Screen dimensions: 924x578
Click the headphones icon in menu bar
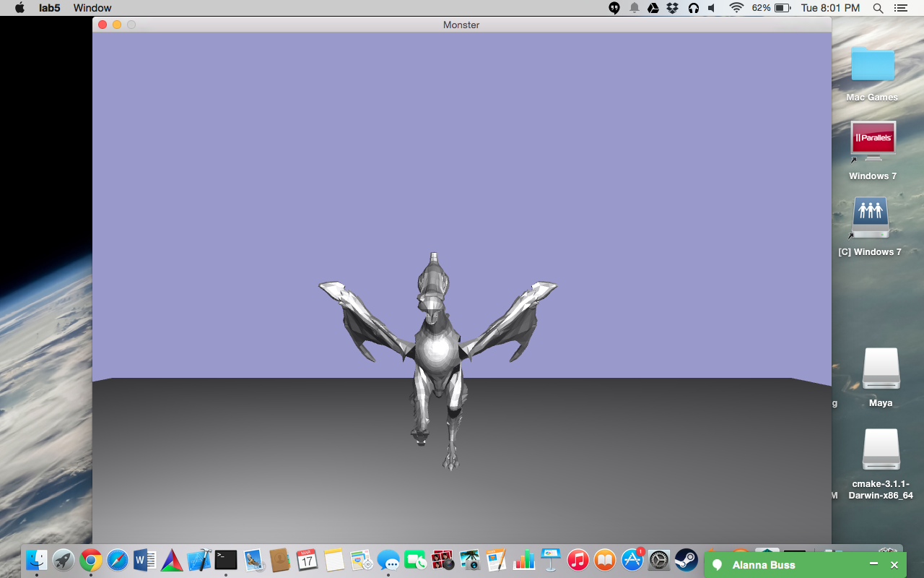click(x=693, y=8)
